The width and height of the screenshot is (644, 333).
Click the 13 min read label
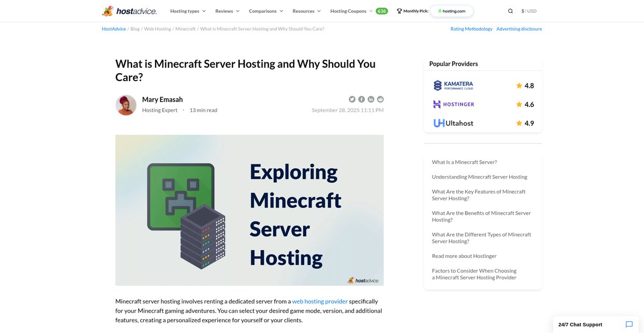[203, 110]
